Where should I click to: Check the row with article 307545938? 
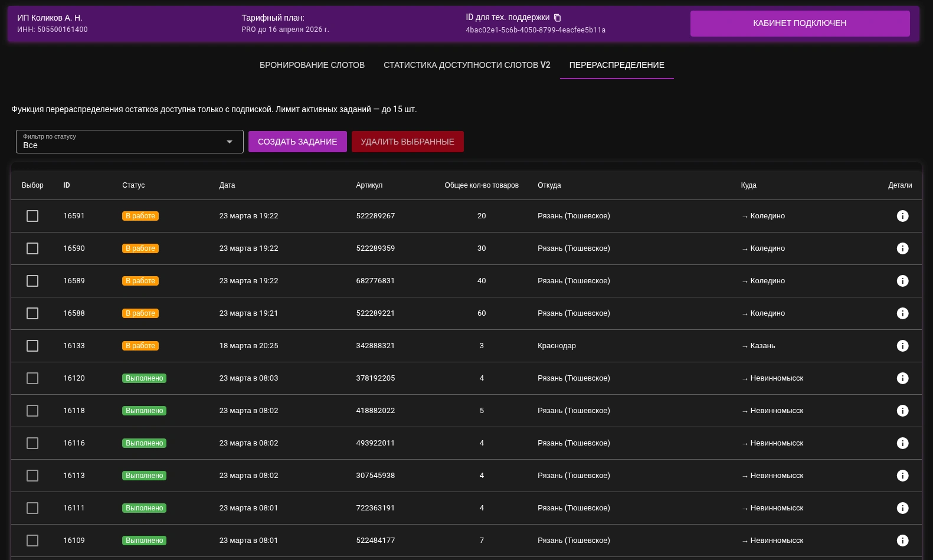pyautogui.click(x=32, y=476)
